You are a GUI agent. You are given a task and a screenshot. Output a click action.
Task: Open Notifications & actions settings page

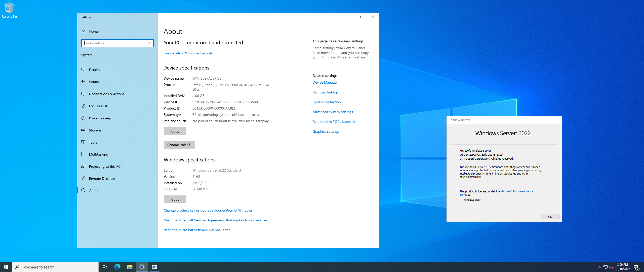[x=117, y=94]
